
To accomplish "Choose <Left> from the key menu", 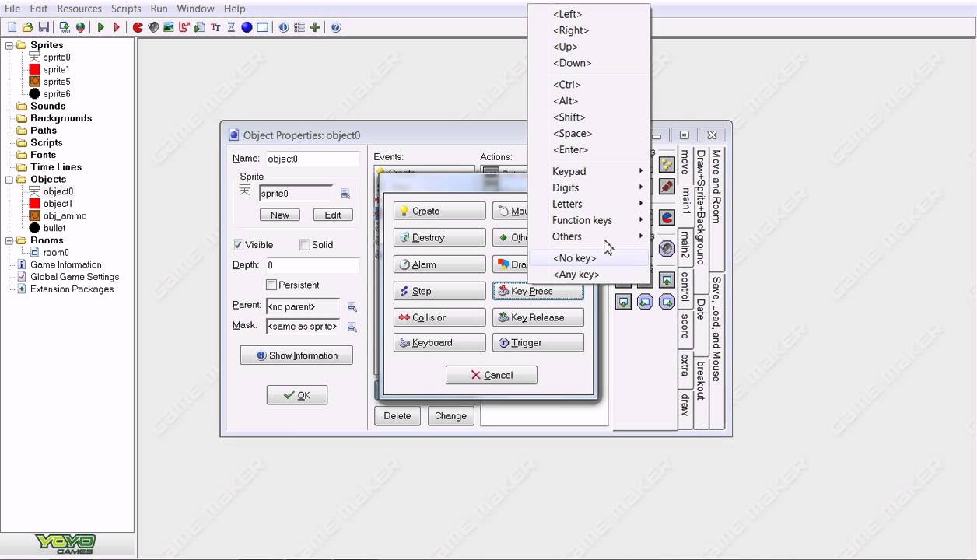I will (589, 14).
